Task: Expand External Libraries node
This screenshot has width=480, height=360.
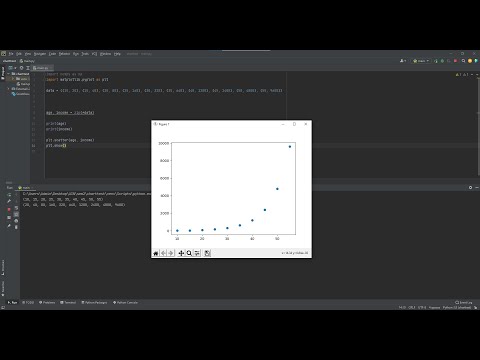Action: click(9, 89)
